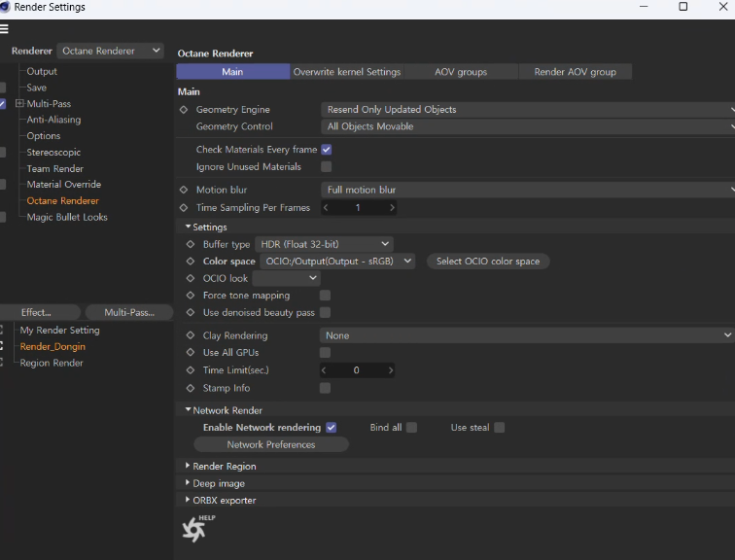
Task: Open Network Preferences button
Action: pos(271,444)
